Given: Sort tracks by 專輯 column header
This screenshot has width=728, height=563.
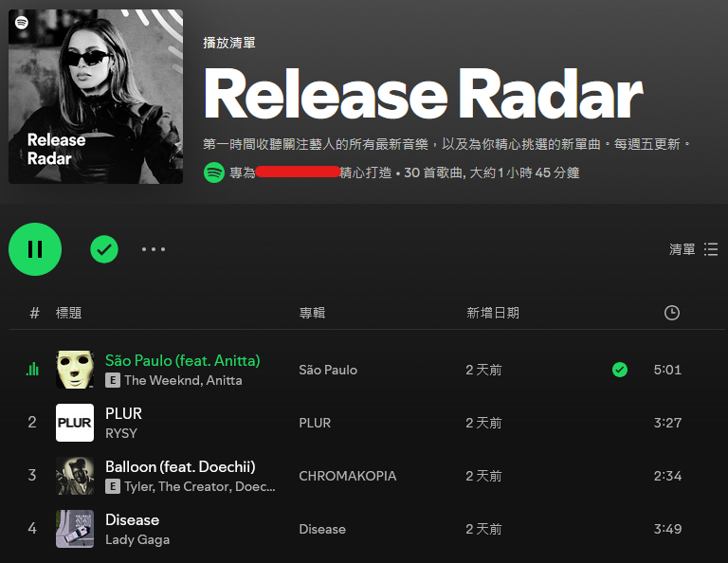Looking at the screenshot, I should (312, 313).
